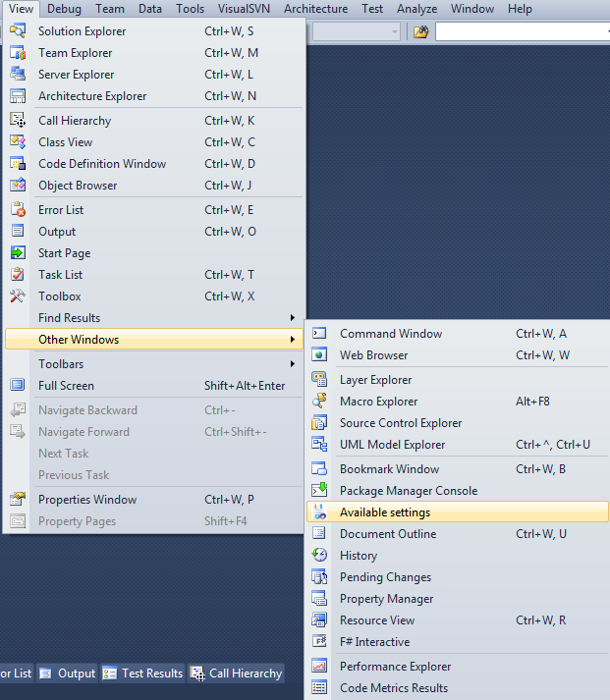Viewport: 610px width, 700px height.
Task: Open the Debug menu
Action: [x=65, y=9]
